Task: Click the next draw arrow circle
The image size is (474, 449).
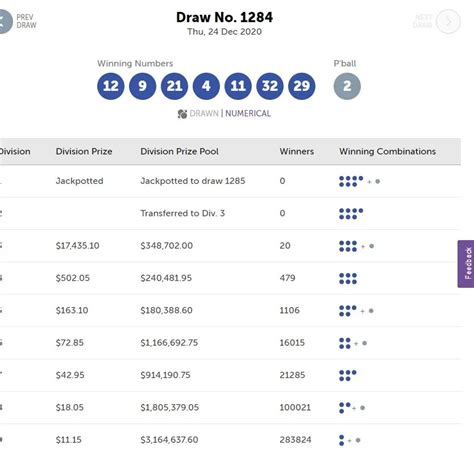Action: click(x=448, y=21)
